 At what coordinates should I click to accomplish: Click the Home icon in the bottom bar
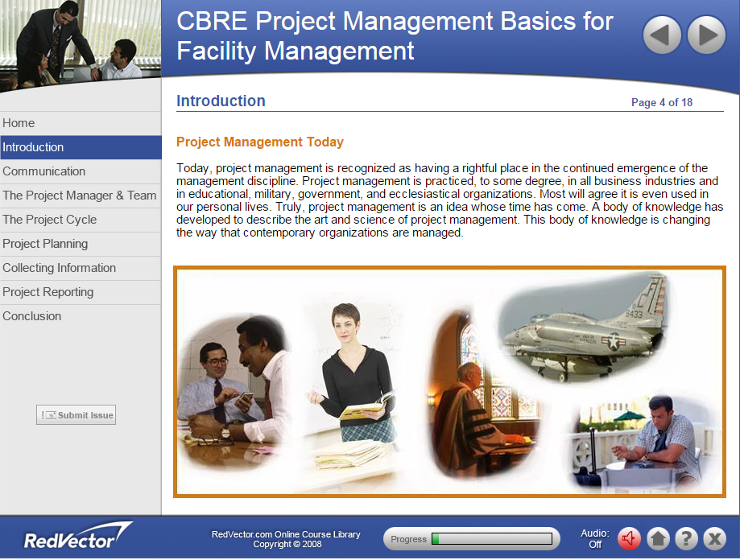pos(658,538)
